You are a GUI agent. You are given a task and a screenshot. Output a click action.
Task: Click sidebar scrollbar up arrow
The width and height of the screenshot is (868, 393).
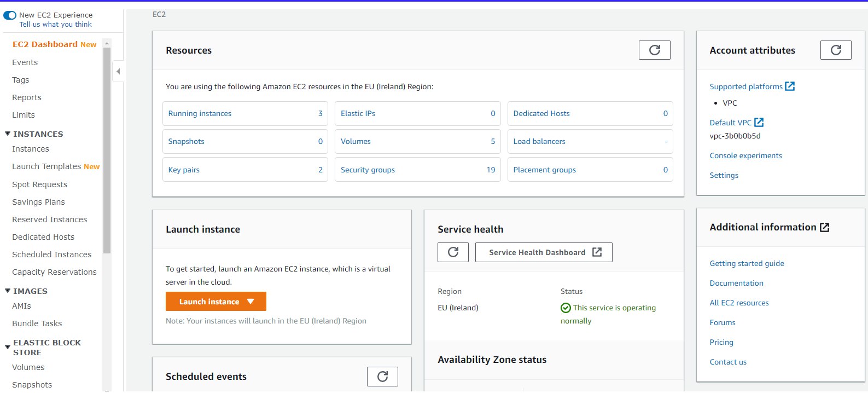pos(107,43)
